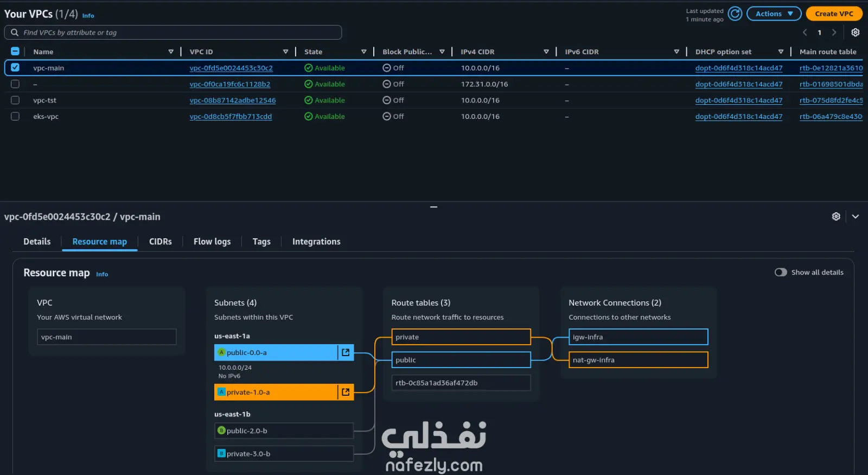This screenshot has width=868, height=475.
Task: Open VPC link vpc-0d8cb5f7fbb713cdd
Action: tap(231, 117)
